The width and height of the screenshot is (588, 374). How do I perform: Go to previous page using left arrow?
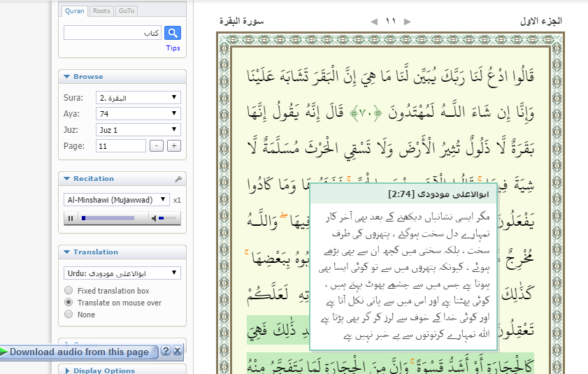tap(373, 21)
